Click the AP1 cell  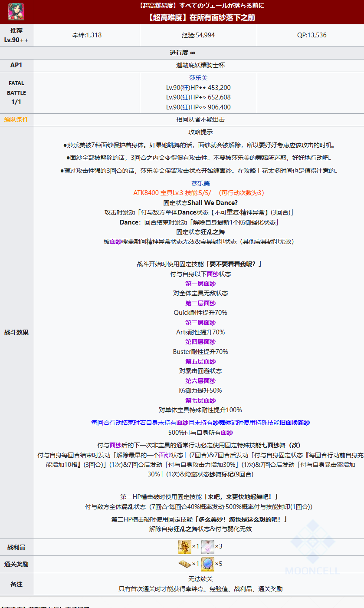pos(16,65)
